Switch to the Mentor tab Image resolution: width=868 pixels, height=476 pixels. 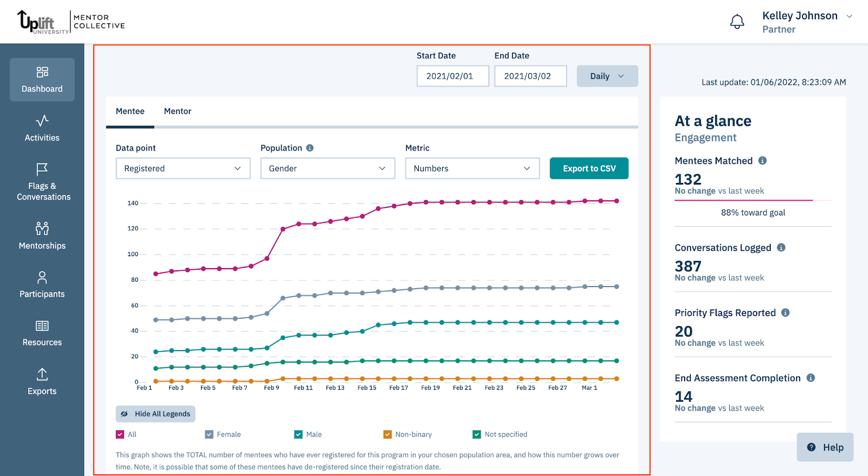click(177, 111)
